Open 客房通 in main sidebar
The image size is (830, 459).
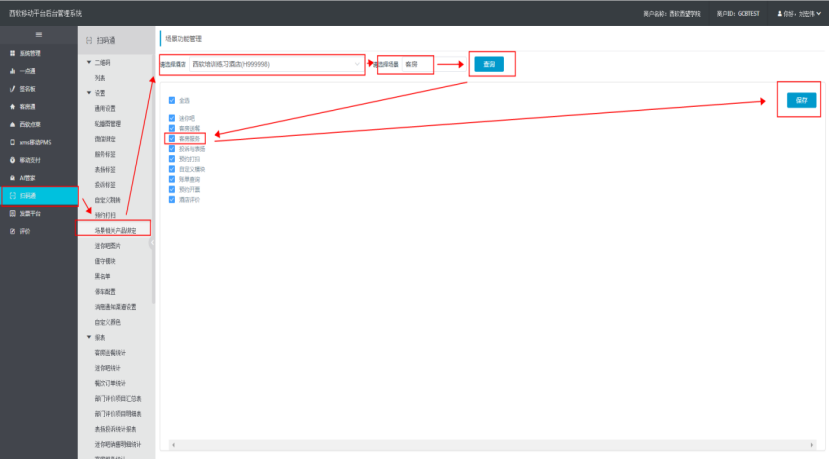click(39, 106)
